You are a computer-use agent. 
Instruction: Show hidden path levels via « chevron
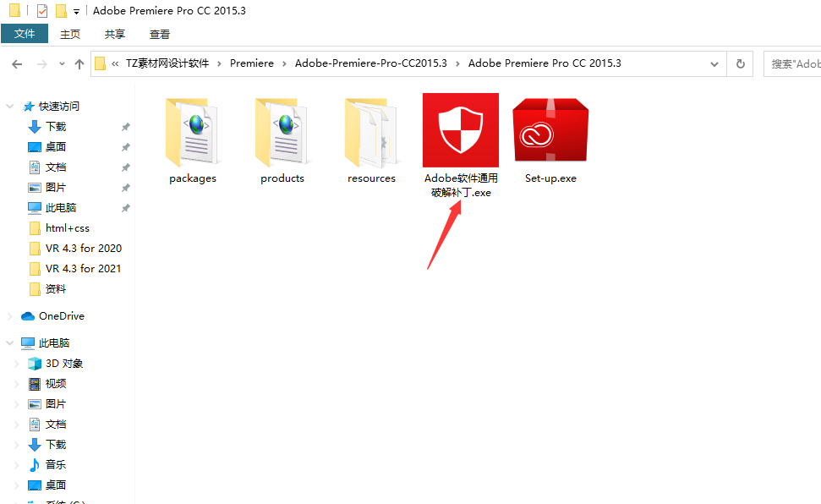click(115, 64)
